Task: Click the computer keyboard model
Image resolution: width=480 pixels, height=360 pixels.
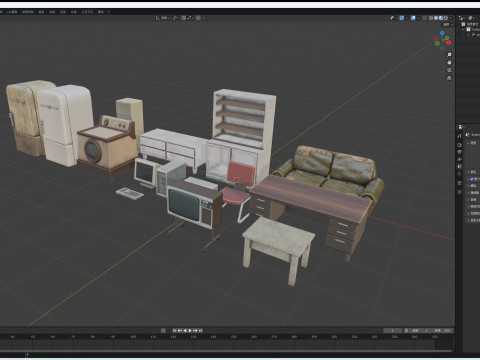Action: pos(130,193)
